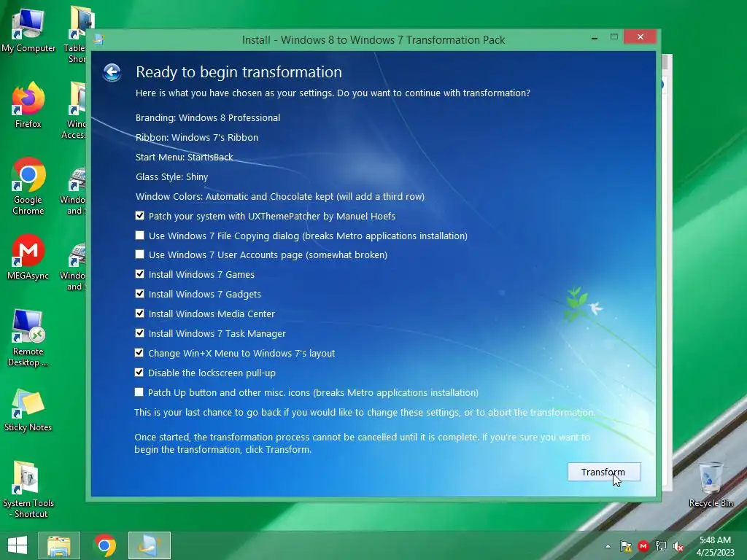This screenshot has width=747, height=560.
Task: Open File Explorer from the taskbar
Action: 59,545
